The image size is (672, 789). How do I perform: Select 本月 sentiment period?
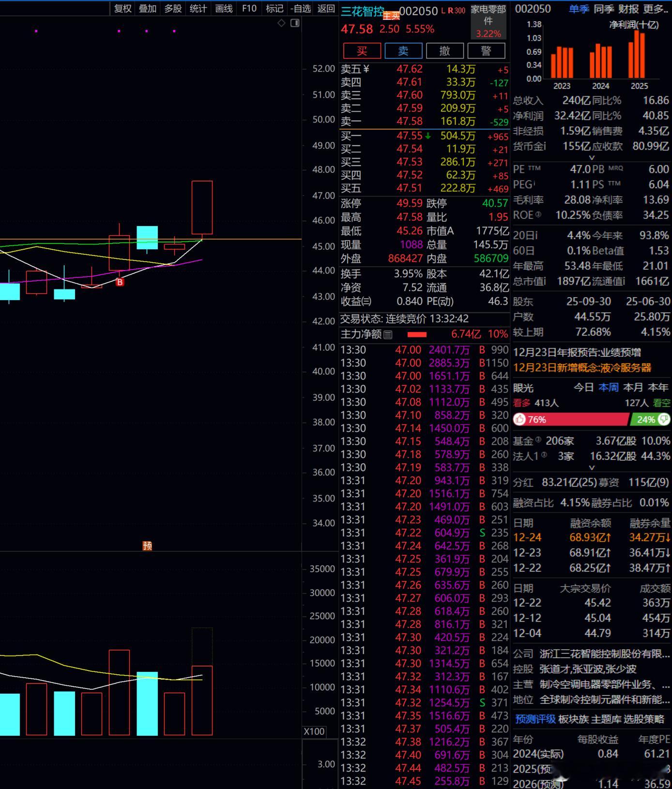click(633, 387)
